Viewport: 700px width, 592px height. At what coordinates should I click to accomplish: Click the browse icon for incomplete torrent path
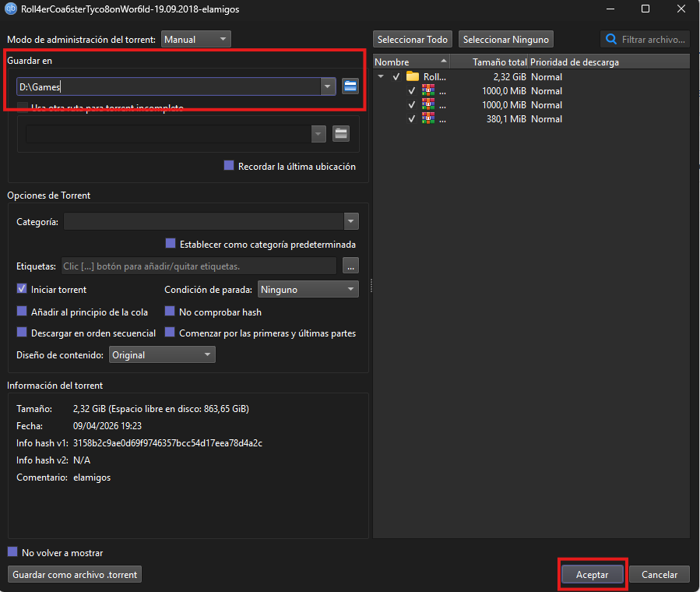coord(340,133)
